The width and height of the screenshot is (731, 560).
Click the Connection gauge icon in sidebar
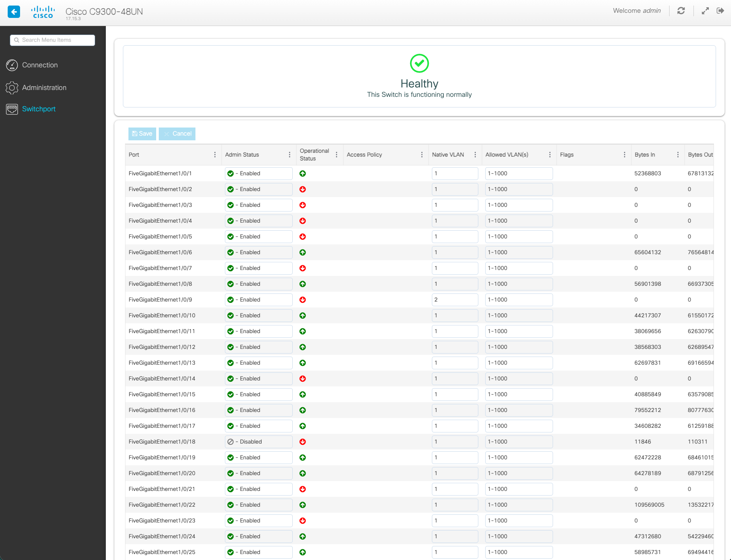pos(12,65)
